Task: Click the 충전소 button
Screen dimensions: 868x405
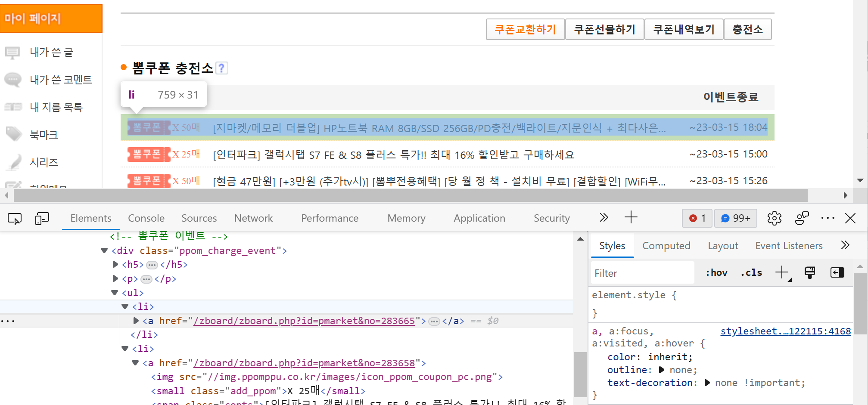Action: click(747, 29)
